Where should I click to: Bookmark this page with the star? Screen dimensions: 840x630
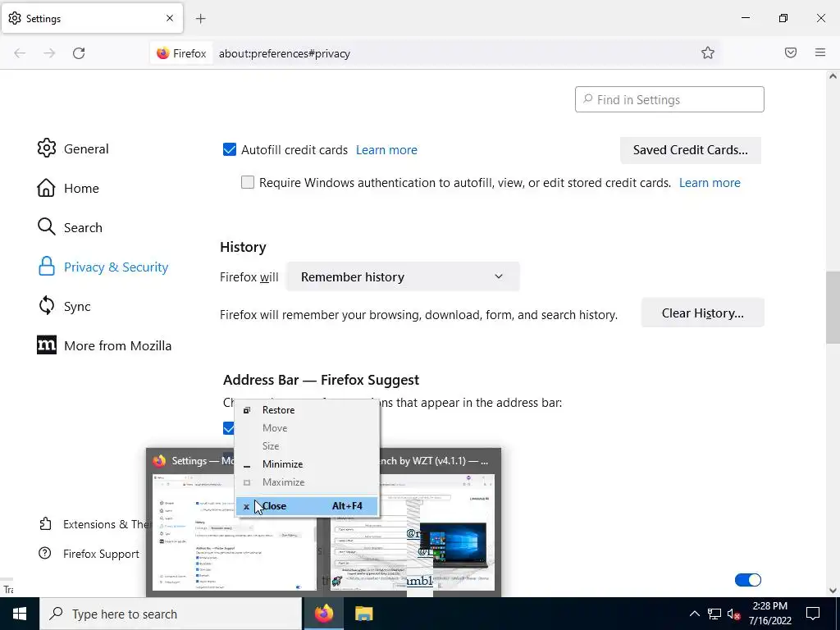point(708,53)
